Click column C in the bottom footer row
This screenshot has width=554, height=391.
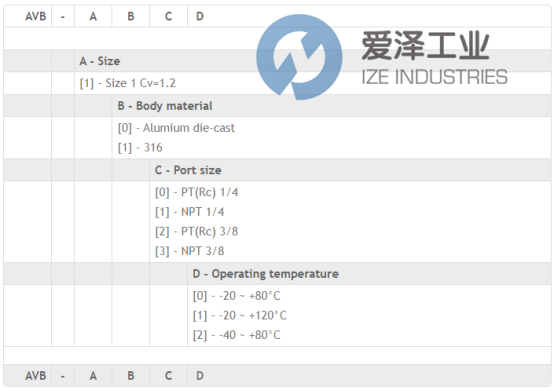point(169,375)
